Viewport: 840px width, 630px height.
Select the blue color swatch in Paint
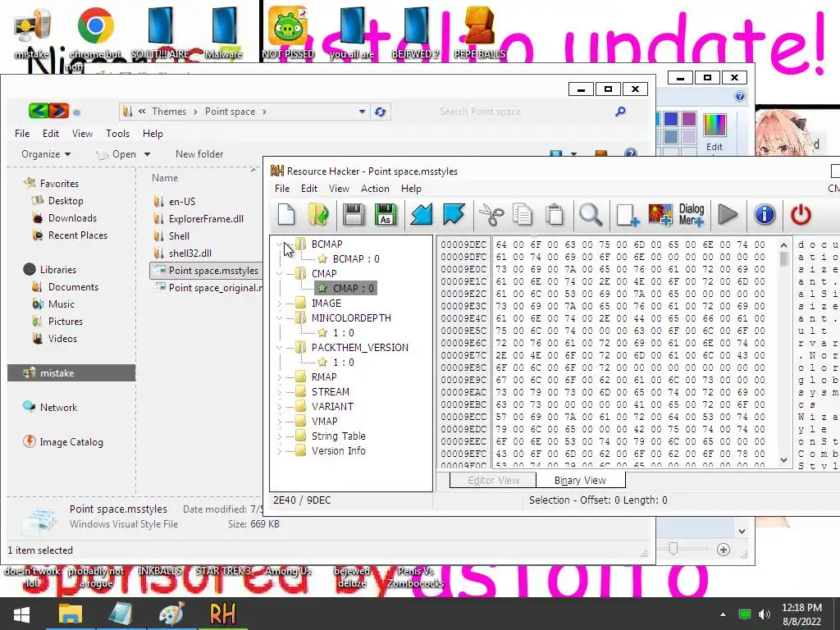(x=671, y=119)
